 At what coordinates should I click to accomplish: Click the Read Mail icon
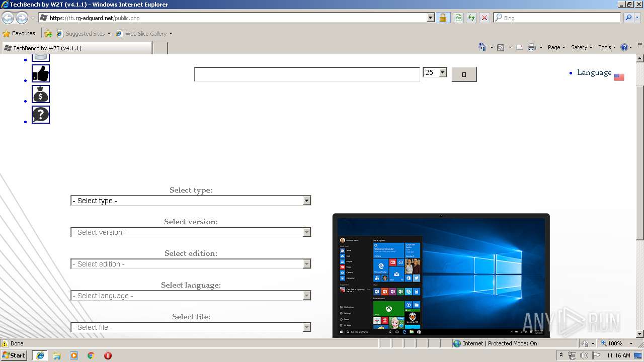coord(519,47)
